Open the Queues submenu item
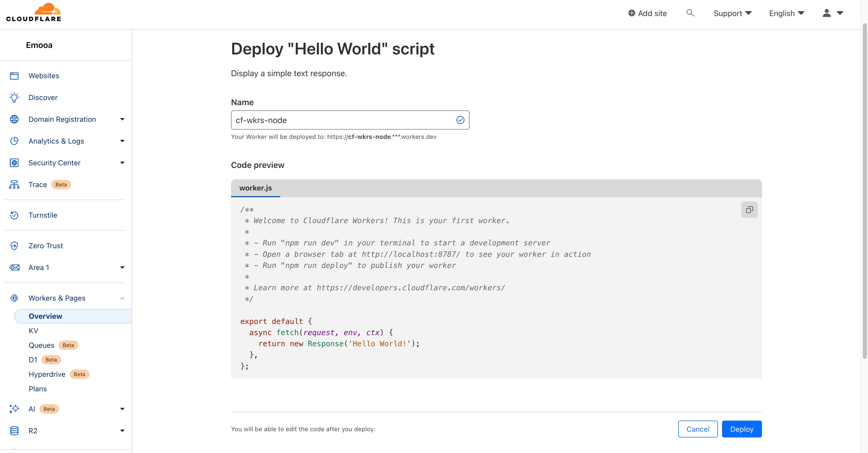 coord(41,345)
